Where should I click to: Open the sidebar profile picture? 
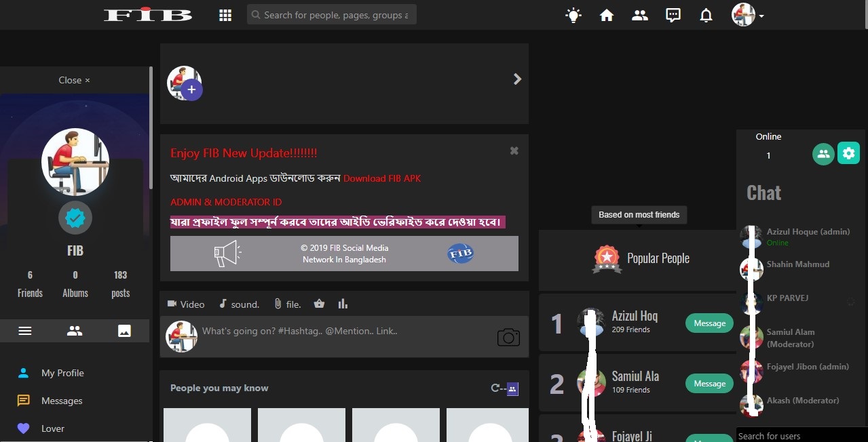click(75, 162)
